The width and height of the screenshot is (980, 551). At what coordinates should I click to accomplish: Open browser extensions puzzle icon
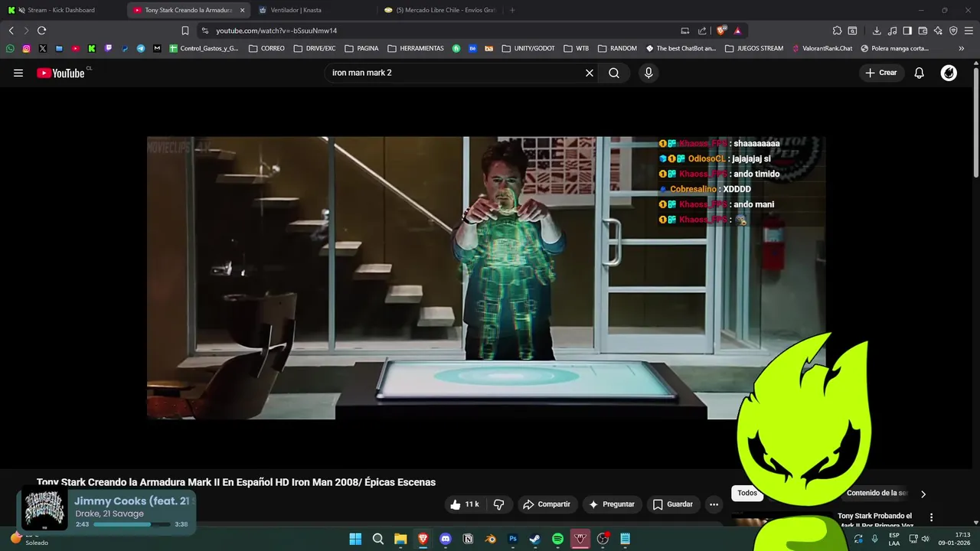point(837,31)
